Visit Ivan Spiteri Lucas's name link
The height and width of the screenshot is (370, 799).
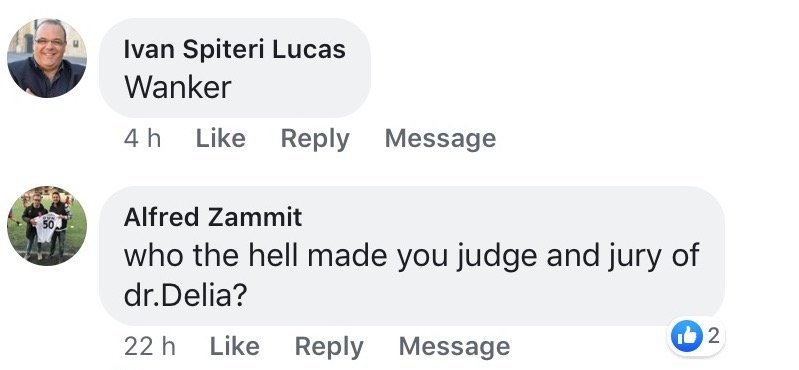click(234, 49)
